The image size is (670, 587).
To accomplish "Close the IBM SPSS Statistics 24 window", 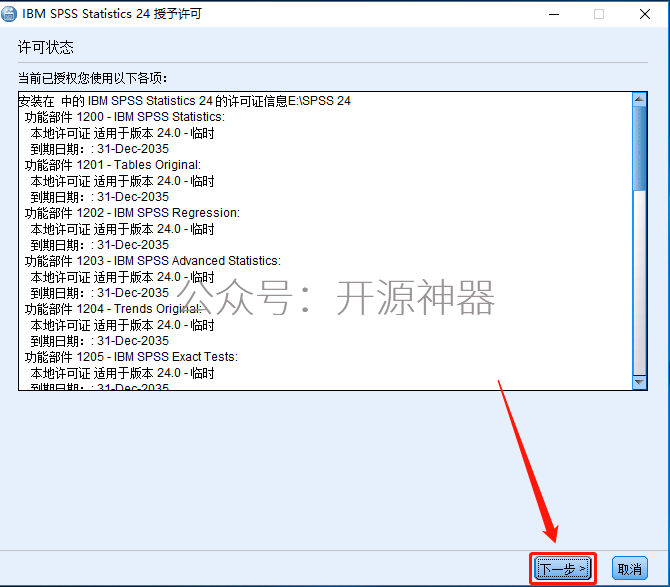I will tap(645, 14).
